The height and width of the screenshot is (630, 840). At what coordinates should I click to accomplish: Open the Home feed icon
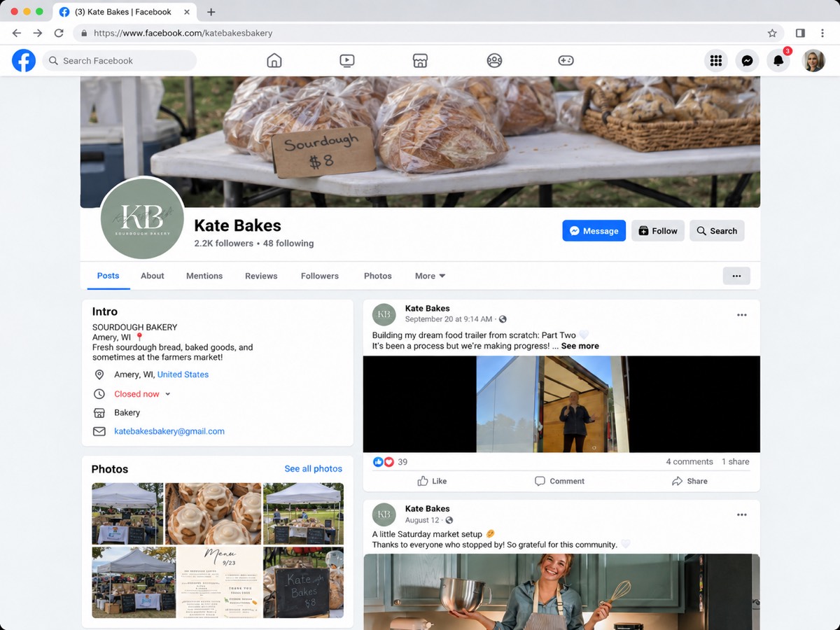[x=274, y=61]
